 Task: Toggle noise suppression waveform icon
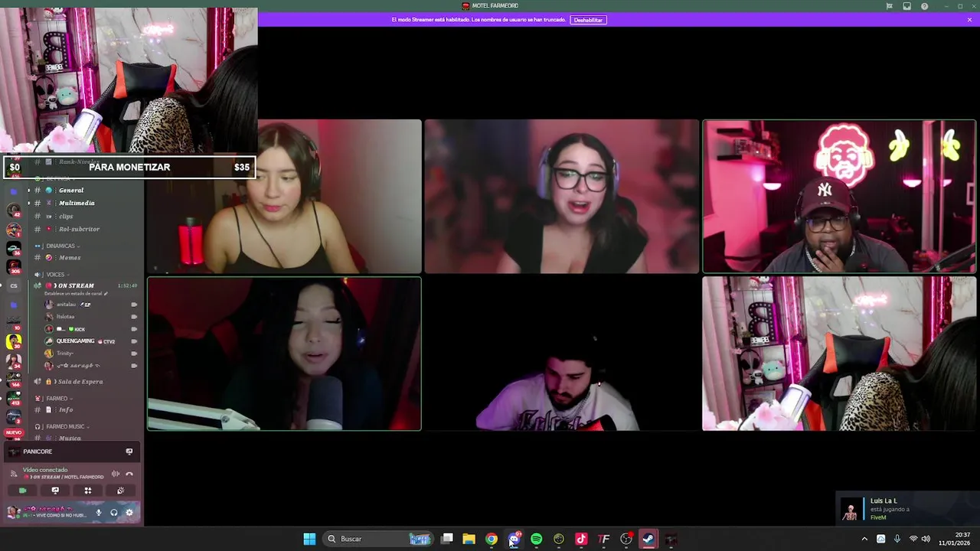[116, 474]
